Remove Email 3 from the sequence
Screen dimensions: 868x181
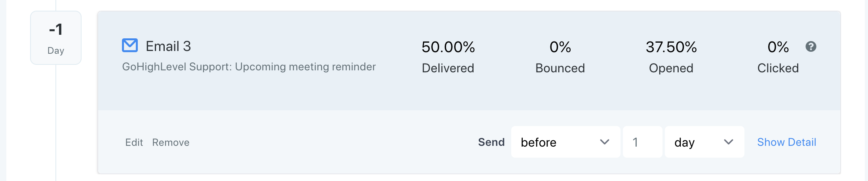tap(171, 142)
